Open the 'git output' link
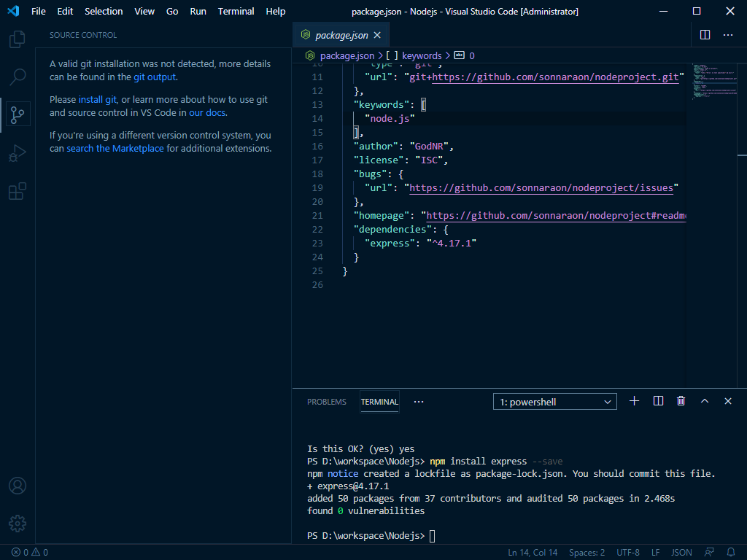The image size is (747, 560). (x=155, y=77)
